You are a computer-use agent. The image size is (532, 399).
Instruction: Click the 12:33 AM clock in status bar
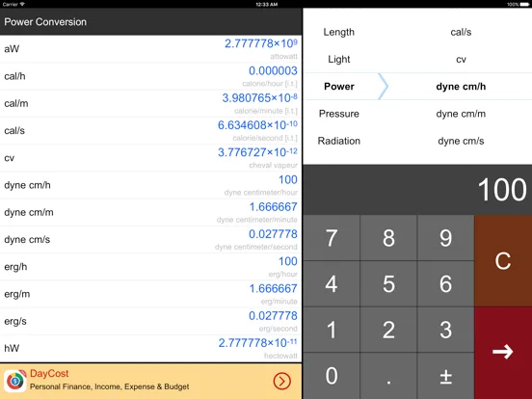click(267, 5)
